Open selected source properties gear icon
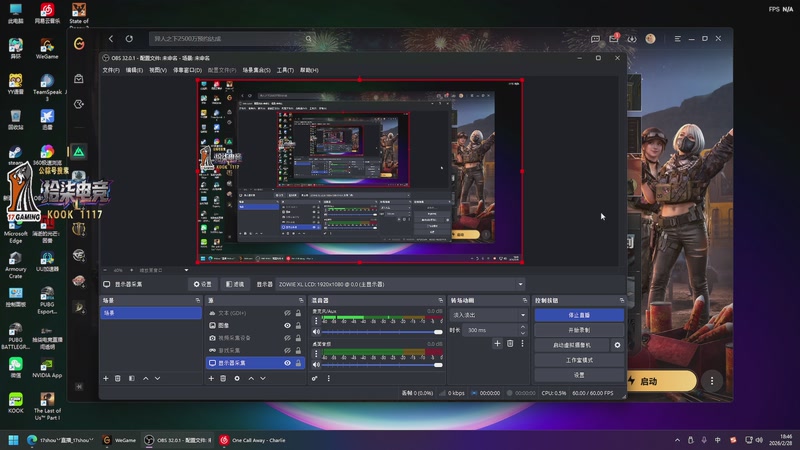800x450 pixels. [237, 379]
